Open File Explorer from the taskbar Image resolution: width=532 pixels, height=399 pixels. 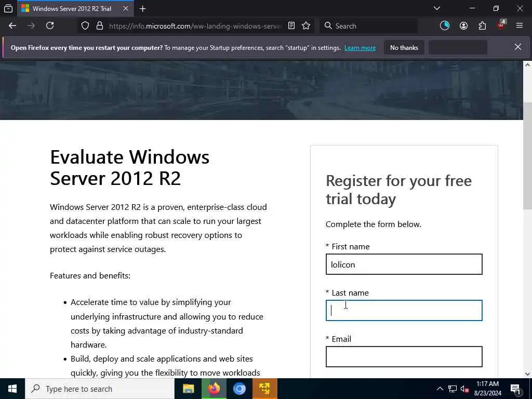tap(188, 389)
